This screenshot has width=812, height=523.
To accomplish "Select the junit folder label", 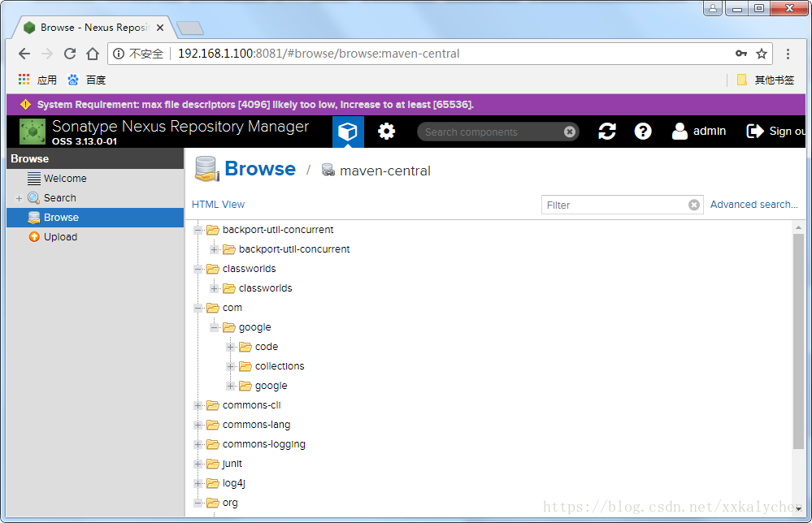I will [x=232, y=464].
